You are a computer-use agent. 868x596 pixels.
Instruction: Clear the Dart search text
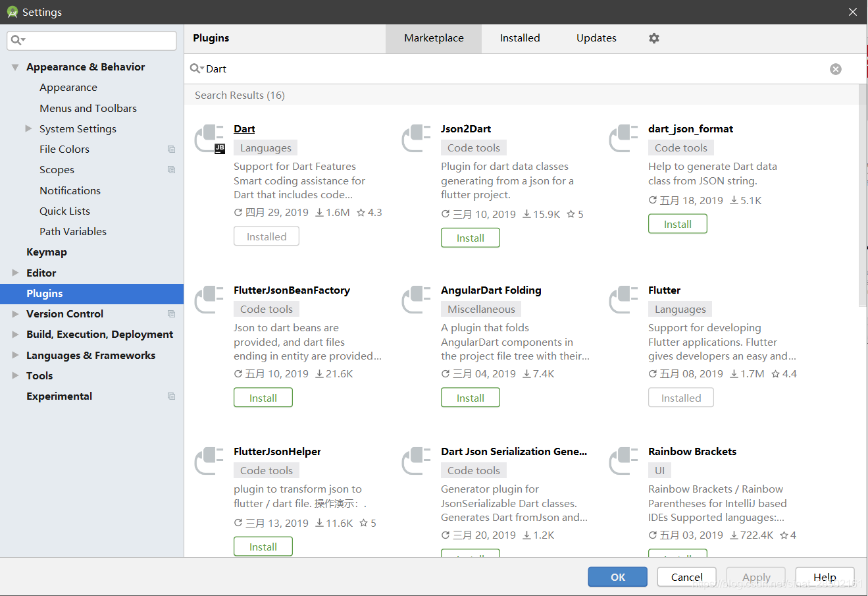pos(835,69)
